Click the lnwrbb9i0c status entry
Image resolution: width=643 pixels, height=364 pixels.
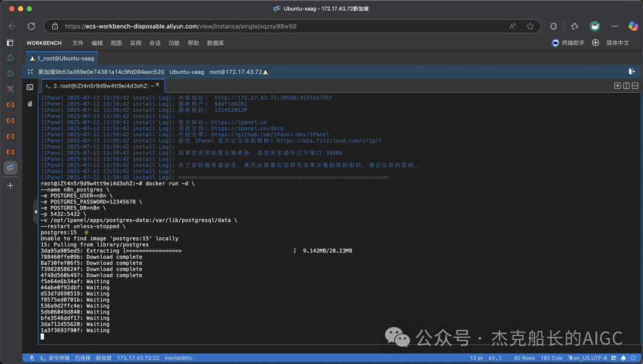179,358
